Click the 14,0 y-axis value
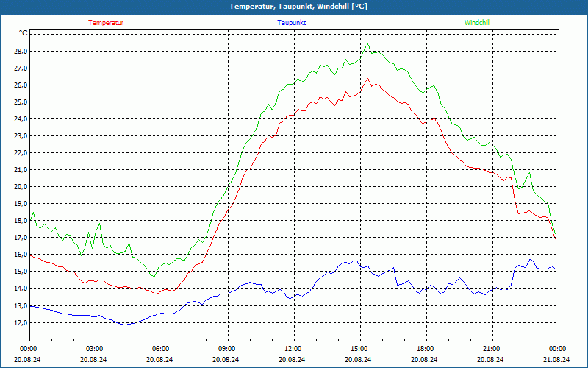The height and width of the screenshot is (368, 588). coord(21,288)
